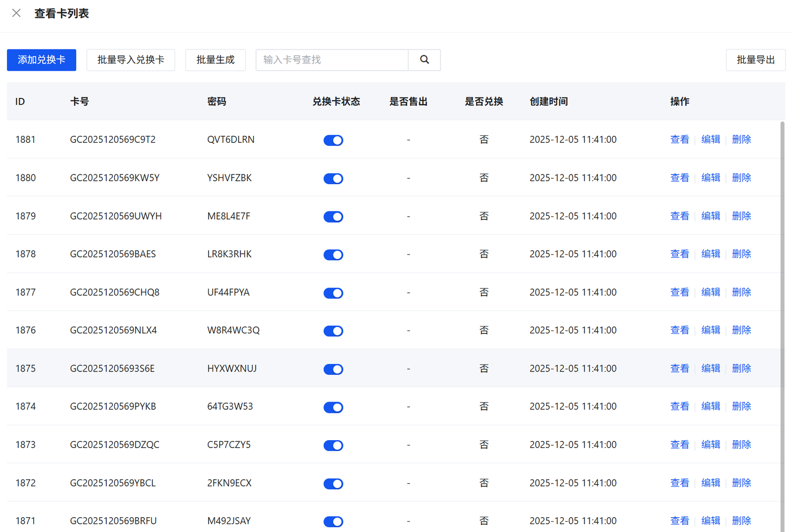Click the search magnifier icon
This screenshot has width=791, height=532.
(424, 60)
